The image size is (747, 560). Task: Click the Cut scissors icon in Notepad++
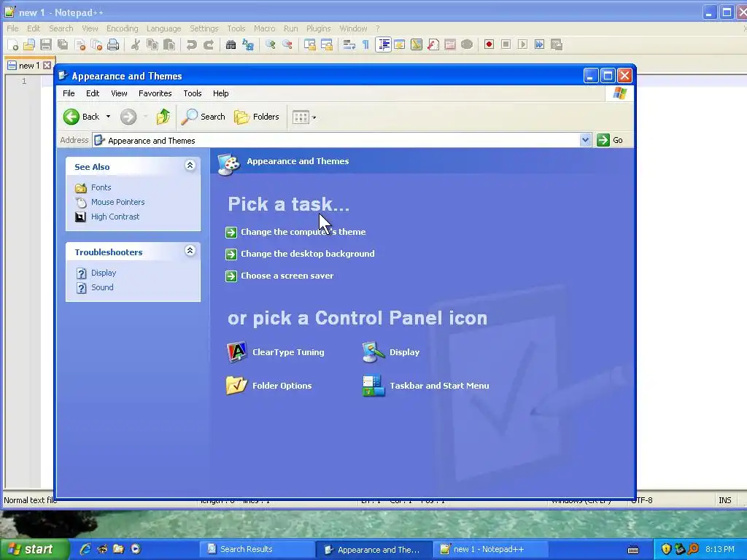tap(136, 44)
